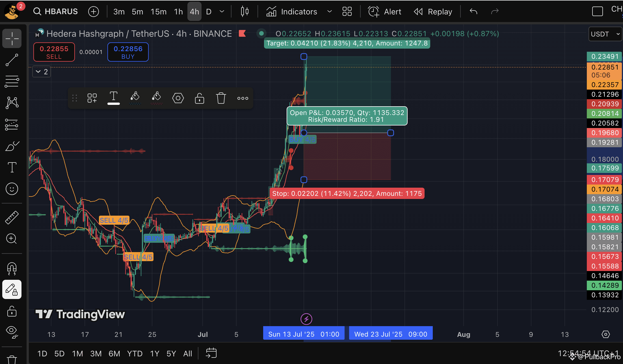Switch to the 1h timeframe
Viewport: 623px width, 364px height.
178,12
